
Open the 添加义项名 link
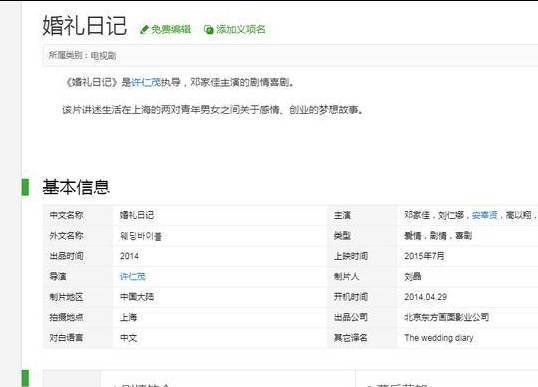click(x=241, y=30)
